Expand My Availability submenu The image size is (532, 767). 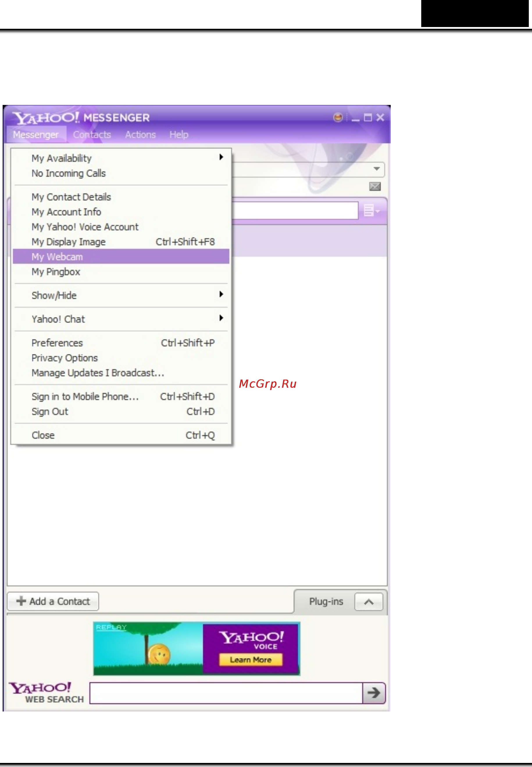[121, 158]
